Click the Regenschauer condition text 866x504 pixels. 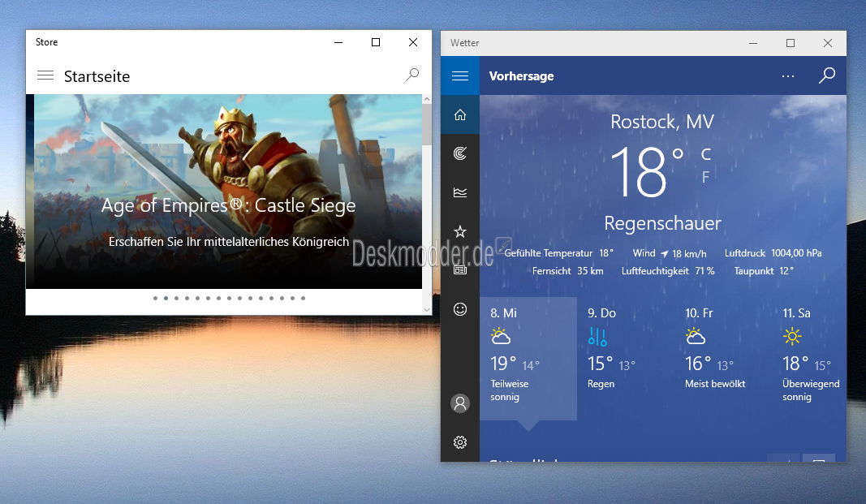(x=663, y=223)
